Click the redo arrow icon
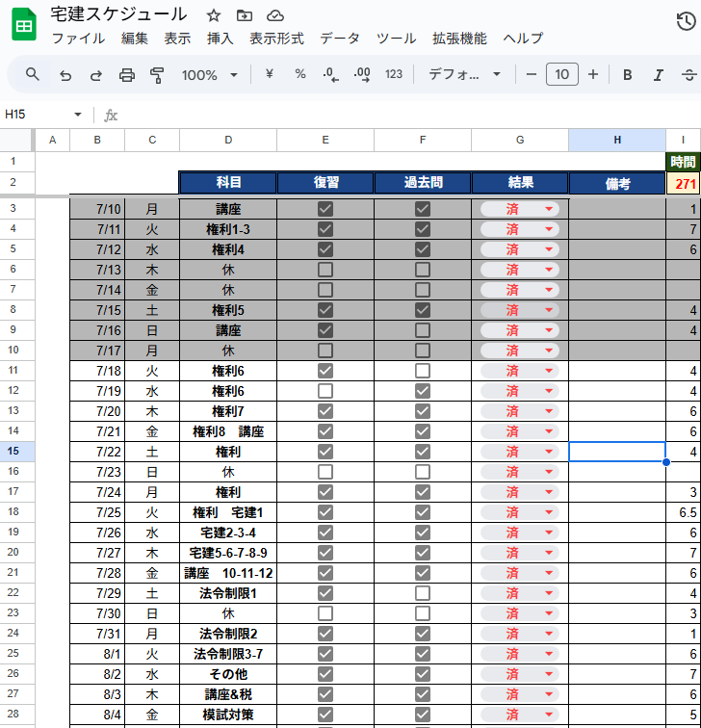The width and height of the screenshot is (701, 728). point(96,75)
